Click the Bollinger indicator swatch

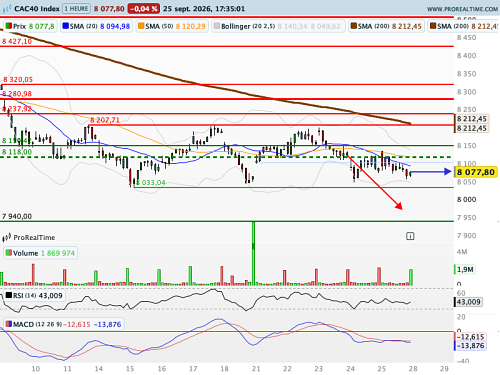(x=217, y=26)
